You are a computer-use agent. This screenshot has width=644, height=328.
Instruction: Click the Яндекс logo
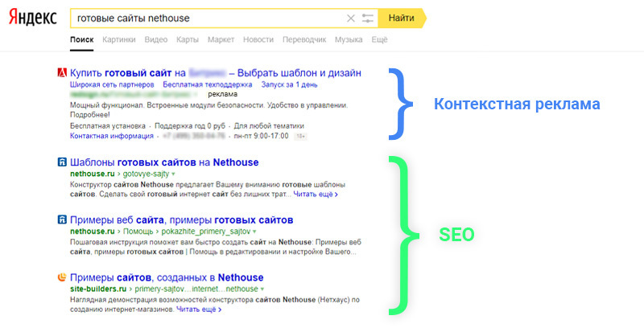(x=33, y=18)
